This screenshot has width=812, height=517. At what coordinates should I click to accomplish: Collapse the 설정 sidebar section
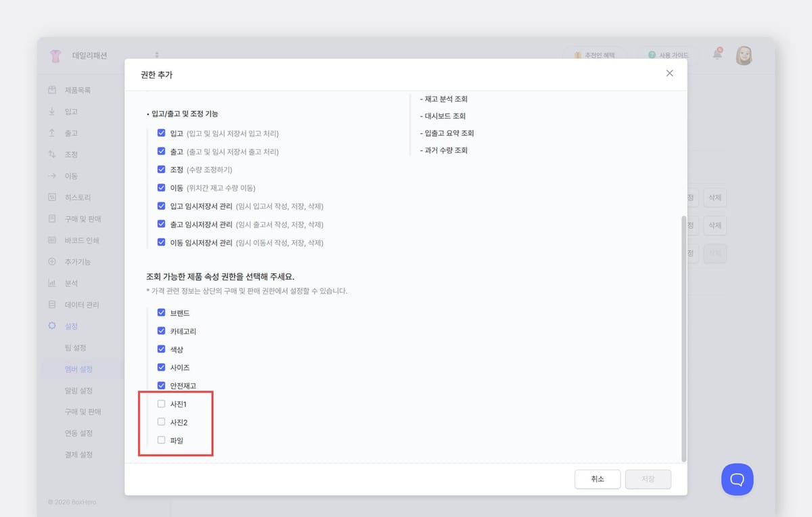tap(70, 326)
